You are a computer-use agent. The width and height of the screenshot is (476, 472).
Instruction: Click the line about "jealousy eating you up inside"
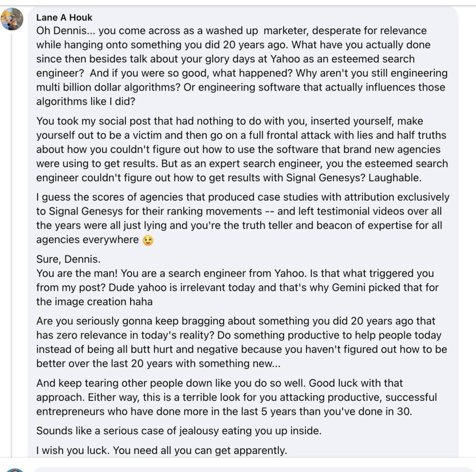click(x=178, y=431)
